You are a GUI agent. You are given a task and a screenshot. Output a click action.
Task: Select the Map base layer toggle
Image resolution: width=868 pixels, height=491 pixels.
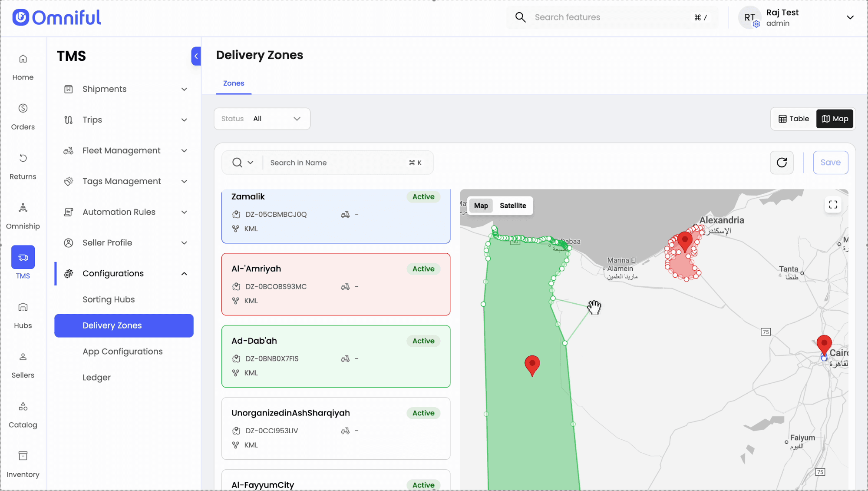pos(481,206)
